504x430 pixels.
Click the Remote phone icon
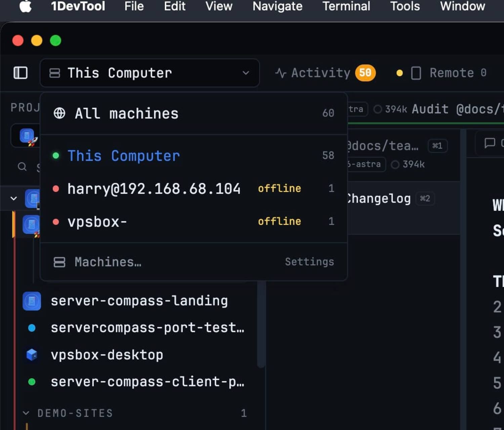416,73
